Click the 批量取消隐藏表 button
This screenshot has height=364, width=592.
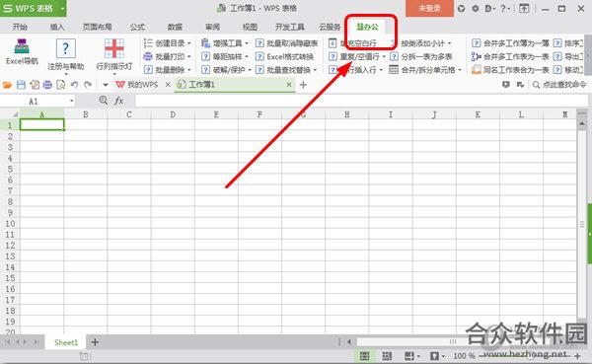click(x=287, y=43)
